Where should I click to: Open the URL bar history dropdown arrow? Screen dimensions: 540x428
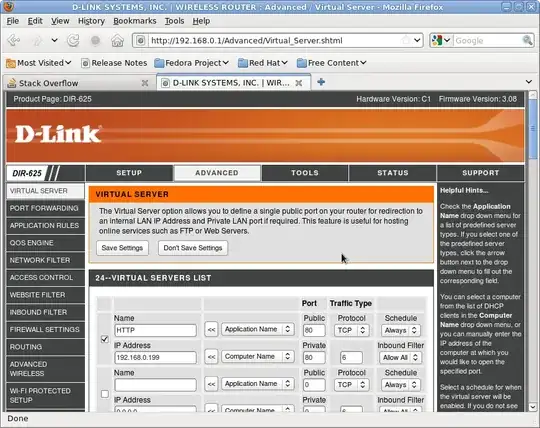[417, 40]
